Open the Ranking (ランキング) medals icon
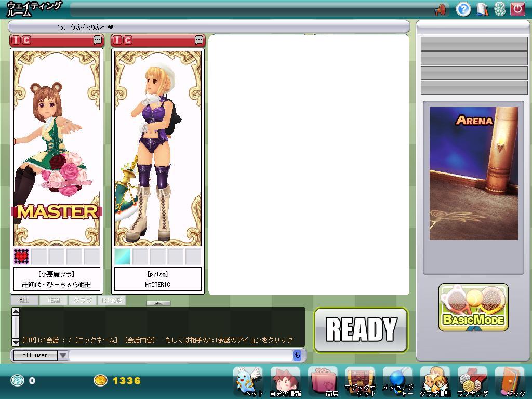Image resolution: width=532 pixels, height=399 pixels. (472, 380)
